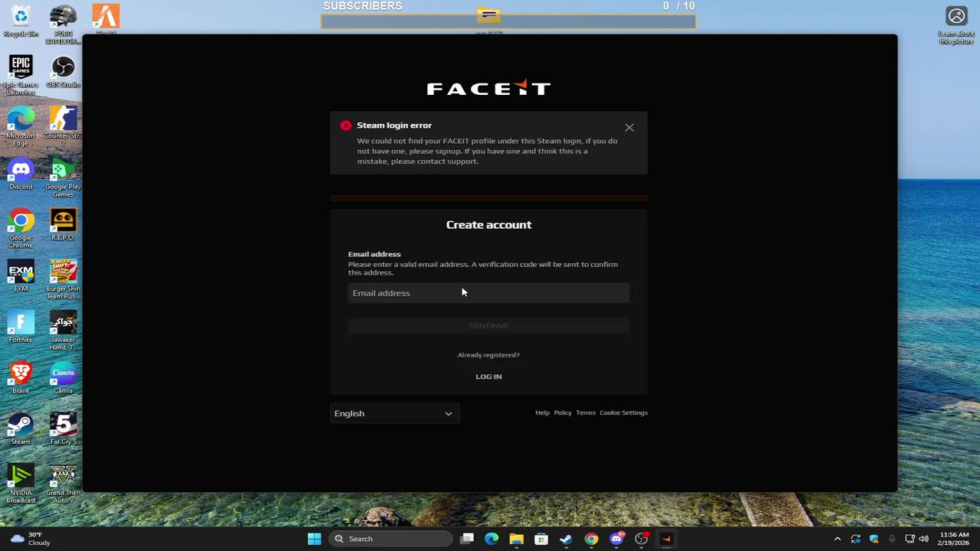The image size is (980, 551).
Task: Open the Policy link in footer
Action: pyautogui.click(x=563, y=412)
